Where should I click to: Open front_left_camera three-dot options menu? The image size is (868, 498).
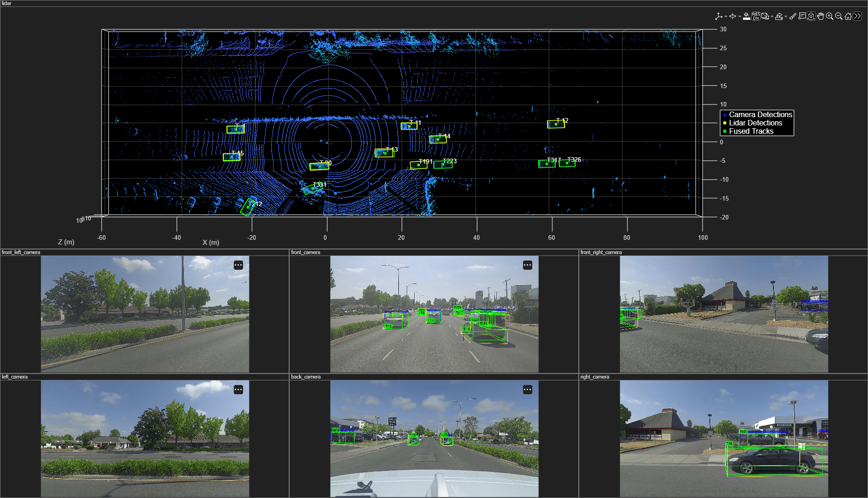click(238, 265)
